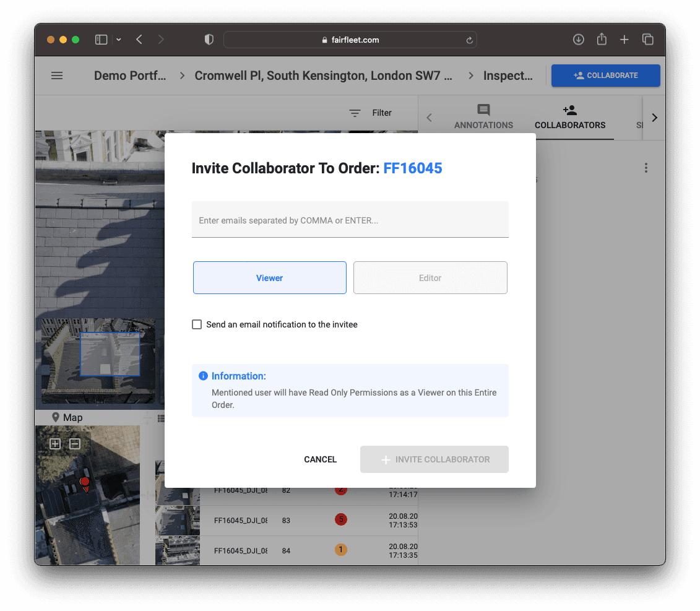This screenshot has width=700, height=611.
Task: Cancel the invite dialog
Action: (x=320, y=459)
